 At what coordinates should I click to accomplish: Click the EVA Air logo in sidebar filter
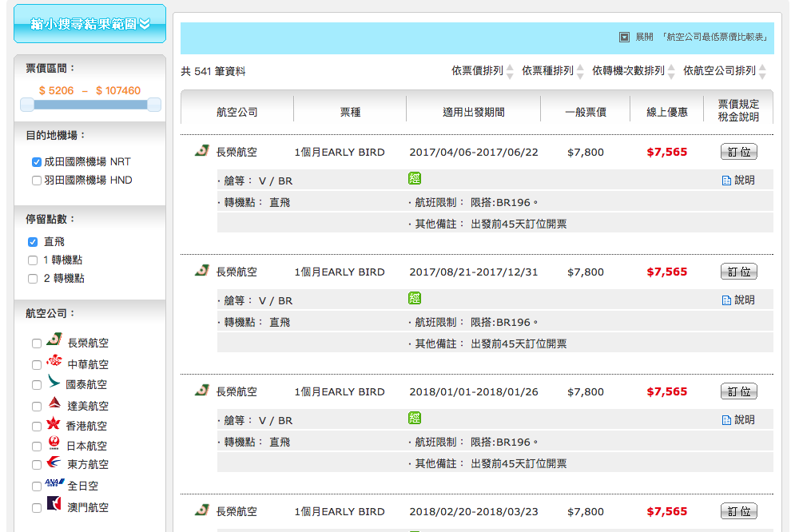(x=54, y=340)
